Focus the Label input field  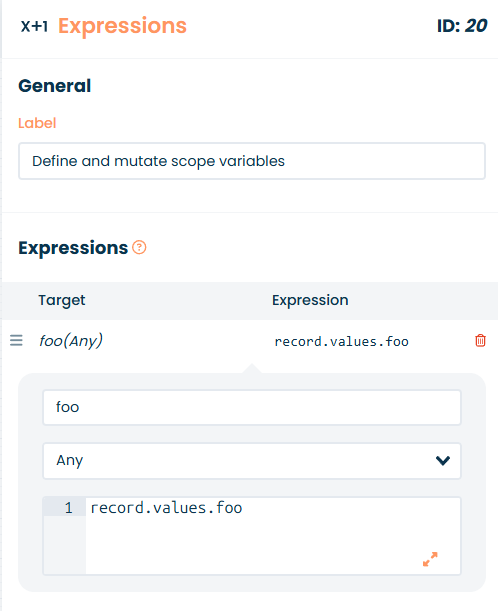[x=252, y=161]
